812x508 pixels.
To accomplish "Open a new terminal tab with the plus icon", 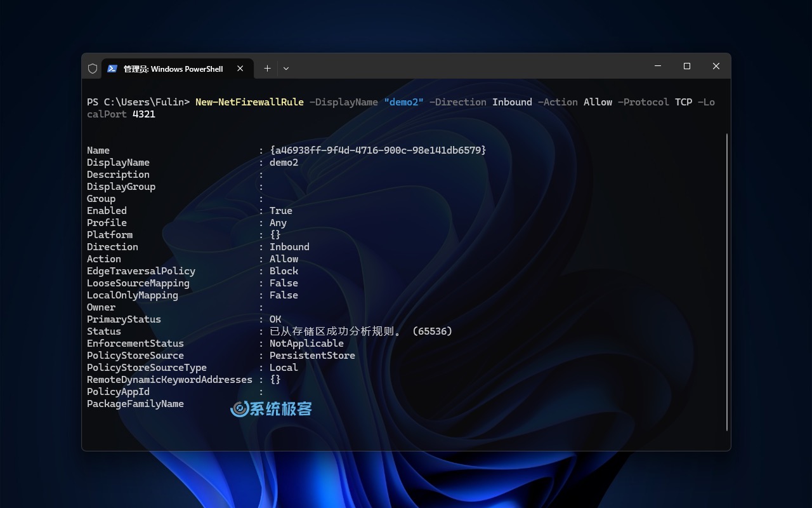I will coord(267,68).
